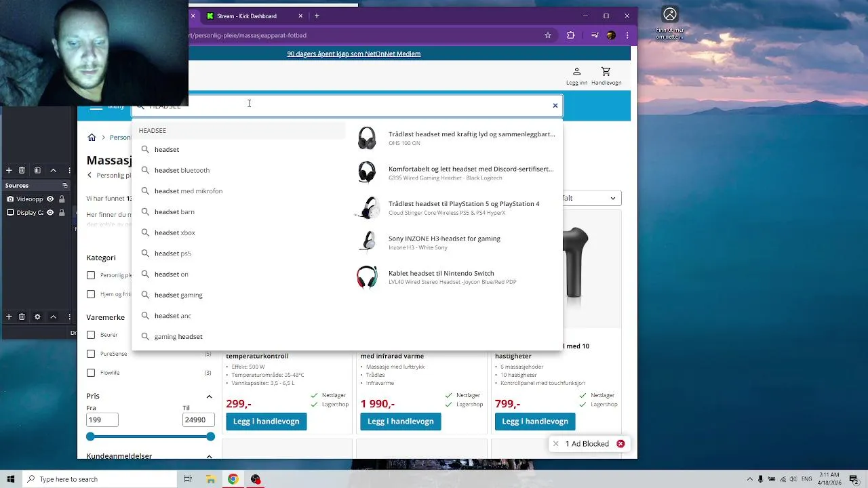
Task: Check the PureSense brand checkbox
Action: point(91,354)
